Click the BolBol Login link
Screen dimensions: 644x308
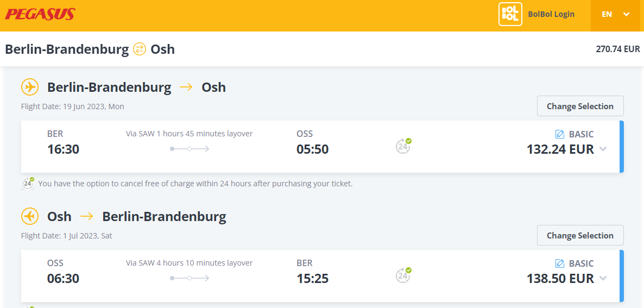pos(551,14)
